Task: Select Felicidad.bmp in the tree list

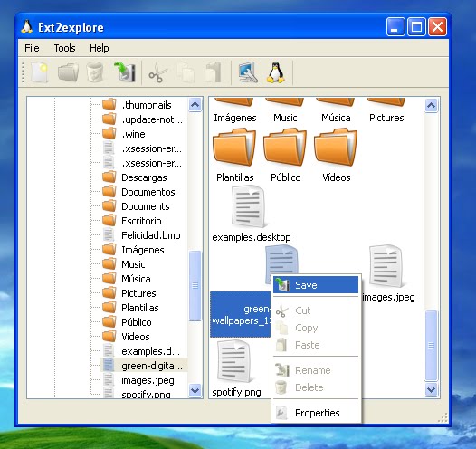Action: point(150,235)
